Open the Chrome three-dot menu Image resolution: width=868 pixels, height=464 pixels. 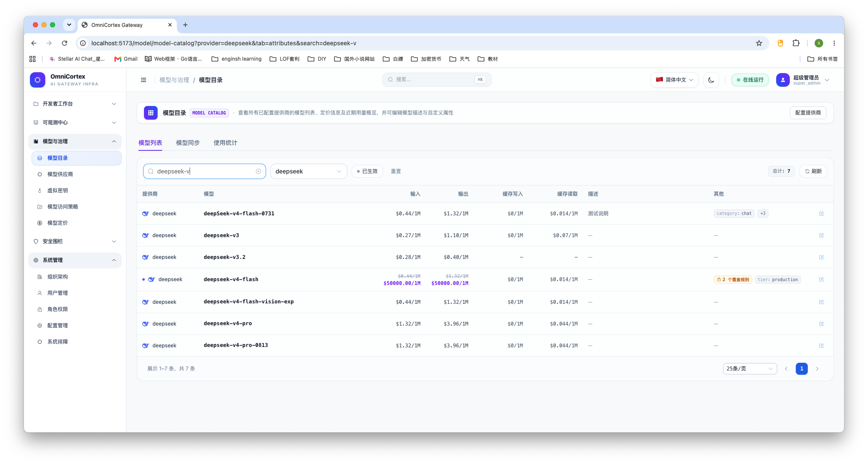click(834, 43)
